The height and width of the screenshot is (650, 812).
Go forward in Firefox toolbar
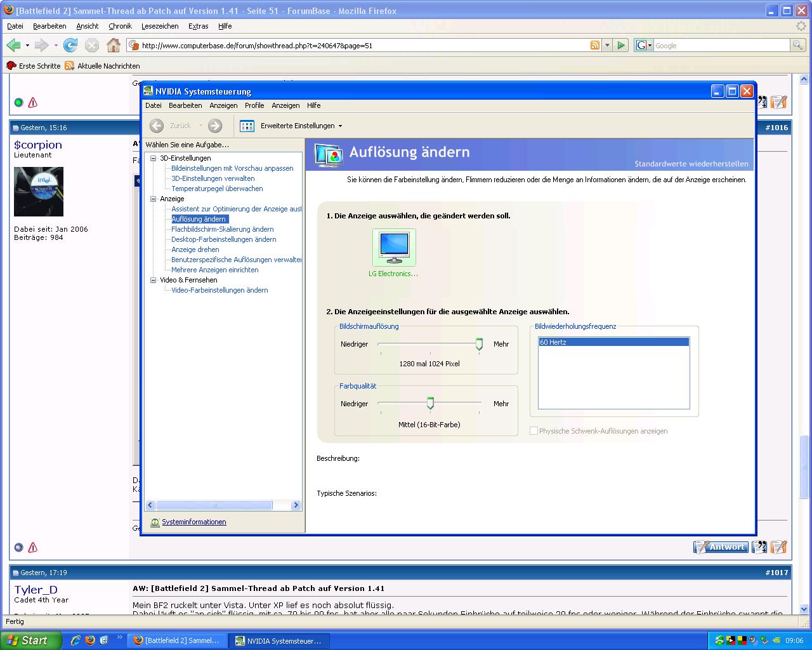42,45
